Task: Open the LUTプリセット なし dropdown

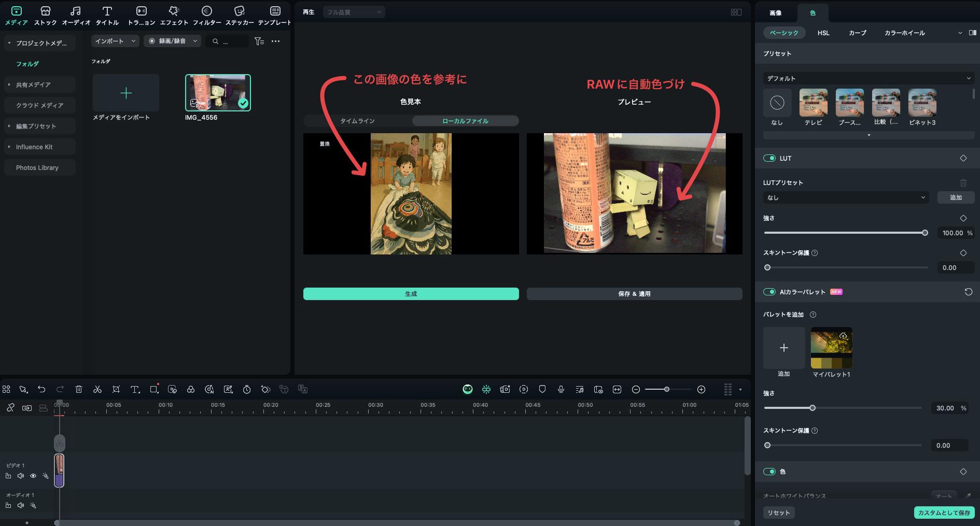Action: [x=846, y=197]
